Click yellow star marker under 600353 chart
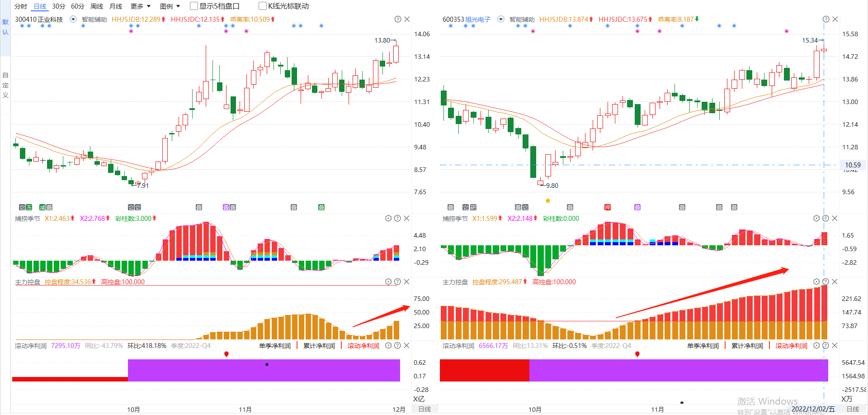Screen dimensions: 868x415 pyautogui.click(x=547, y=200)
